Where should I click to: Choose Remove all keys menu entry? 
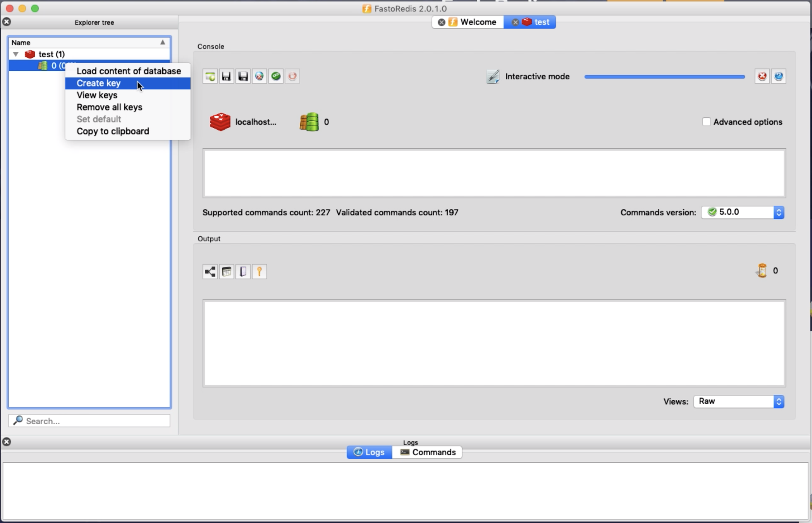click(x=128, y=107)
